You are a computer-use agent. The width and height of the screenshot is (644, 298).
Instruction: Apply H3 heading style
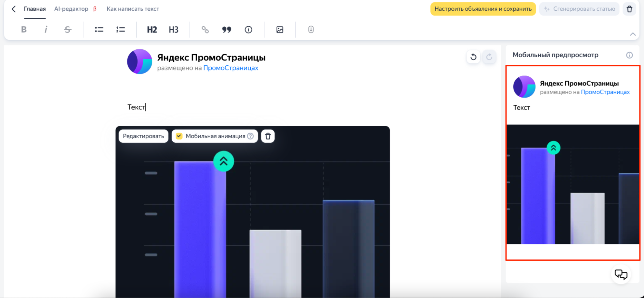click(x=174, y=30)
